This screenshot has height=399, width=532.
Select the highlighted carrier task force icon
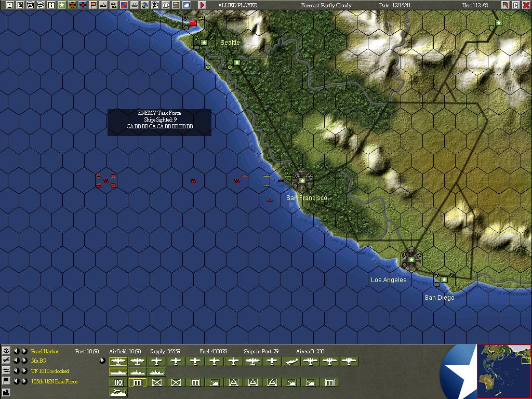[x=118, y=372]
